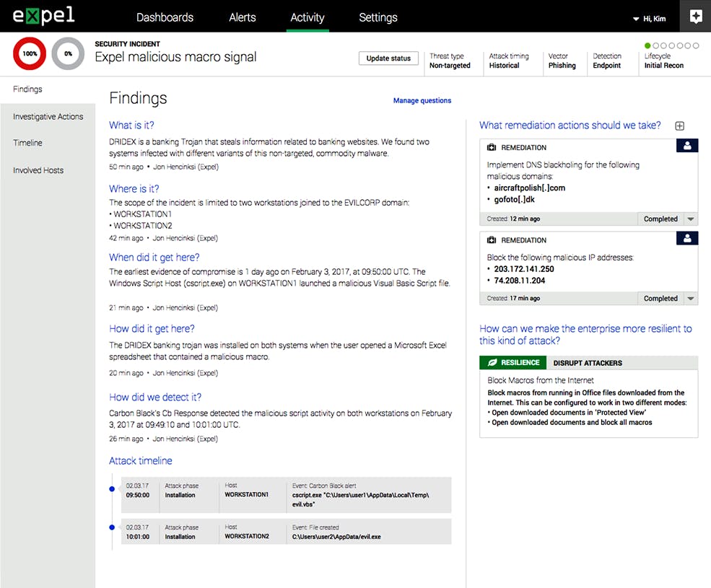The height and width of the screenshot is (588, 711).
Task: Click the 203.172.141.250 IP address
Action: point(524,269)
